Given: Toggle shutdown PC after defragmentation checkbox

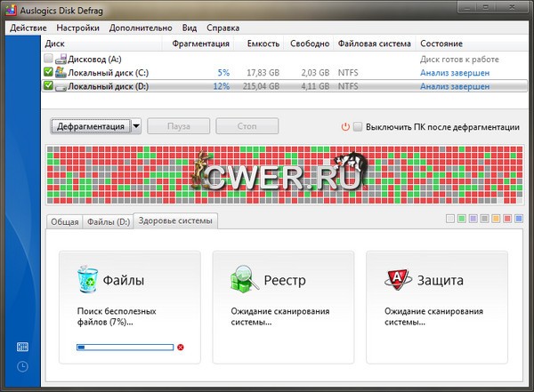Looking at the screenshot, I should pos(358,126).
